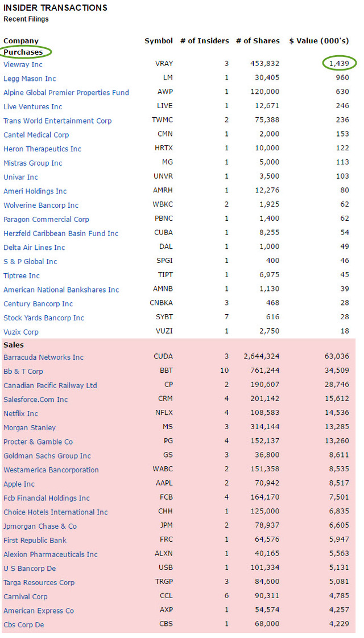Click the Legg Mason Inc link

[30, 79]
